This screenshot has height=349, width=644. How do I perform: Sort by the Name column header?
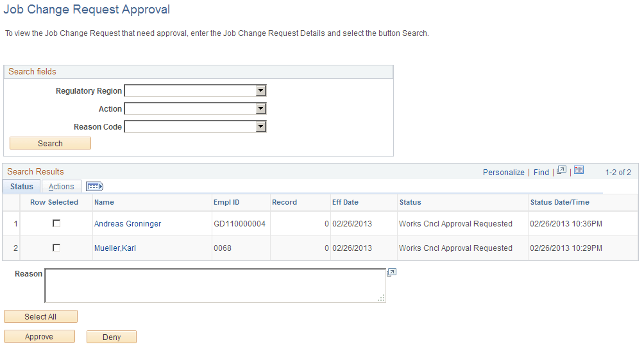pos(105,202)
